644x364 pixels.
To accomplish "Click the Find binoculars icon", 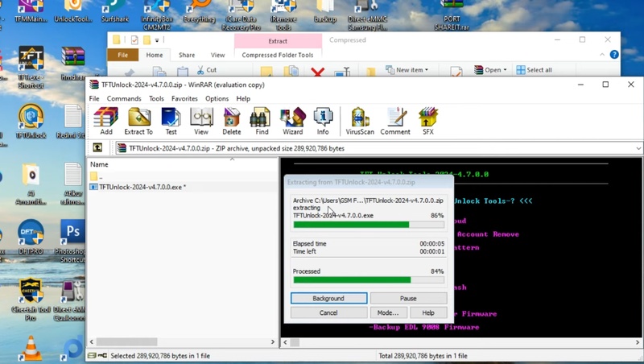I will coord(262,121).
